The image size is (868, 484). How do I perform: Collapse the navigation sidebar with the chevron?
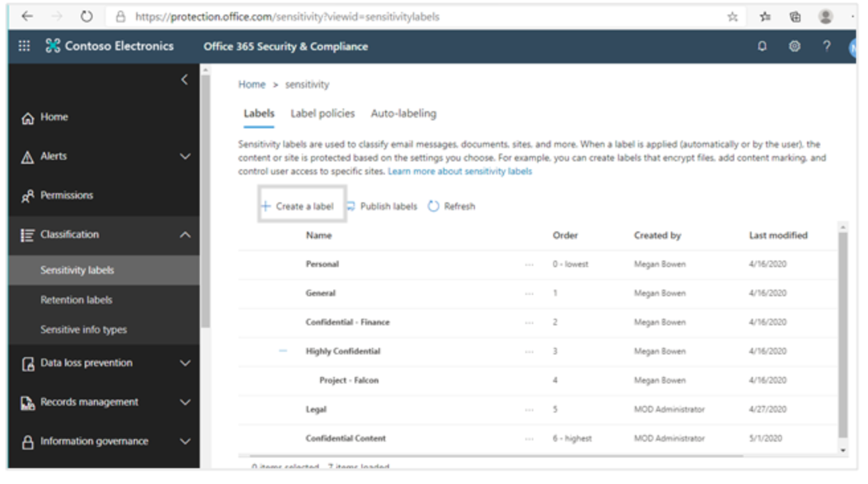pos(185,79)
